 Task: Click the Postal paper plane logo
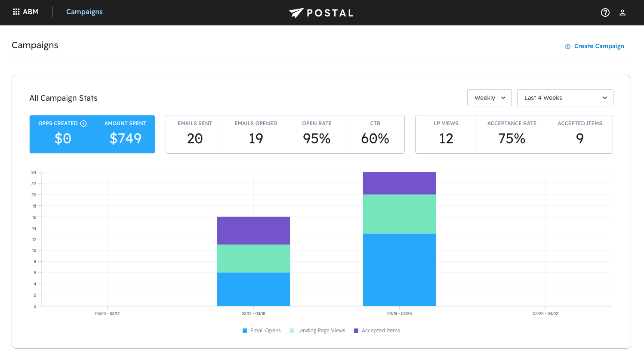coord(296,13)
